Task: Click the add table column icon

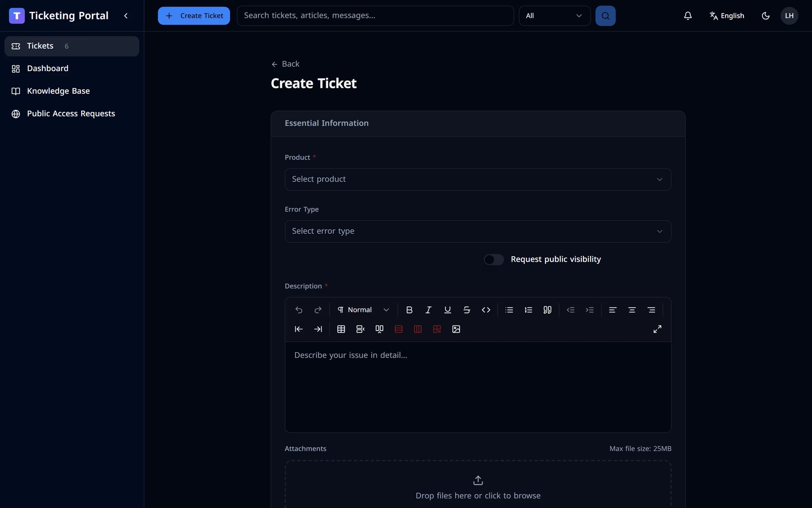Action: (x=379, y=329)
